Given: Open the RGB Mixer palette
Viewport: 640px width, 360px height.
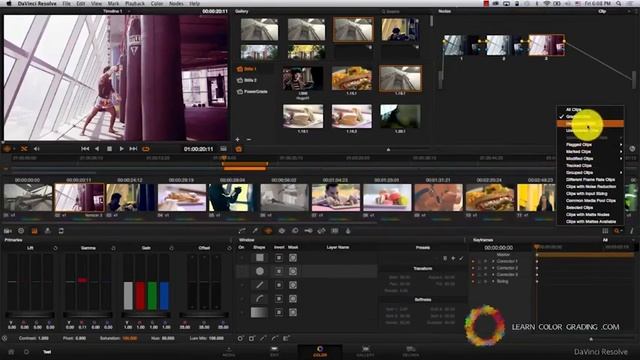Looking at the screenshot, I should coord(47,231).
